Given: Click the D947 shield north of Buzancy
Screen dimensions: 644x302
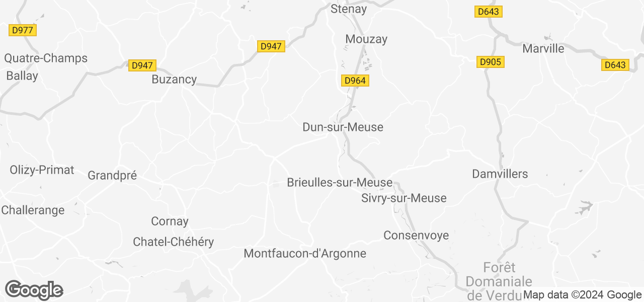Looking at the screenshot, I should [271, 46].
